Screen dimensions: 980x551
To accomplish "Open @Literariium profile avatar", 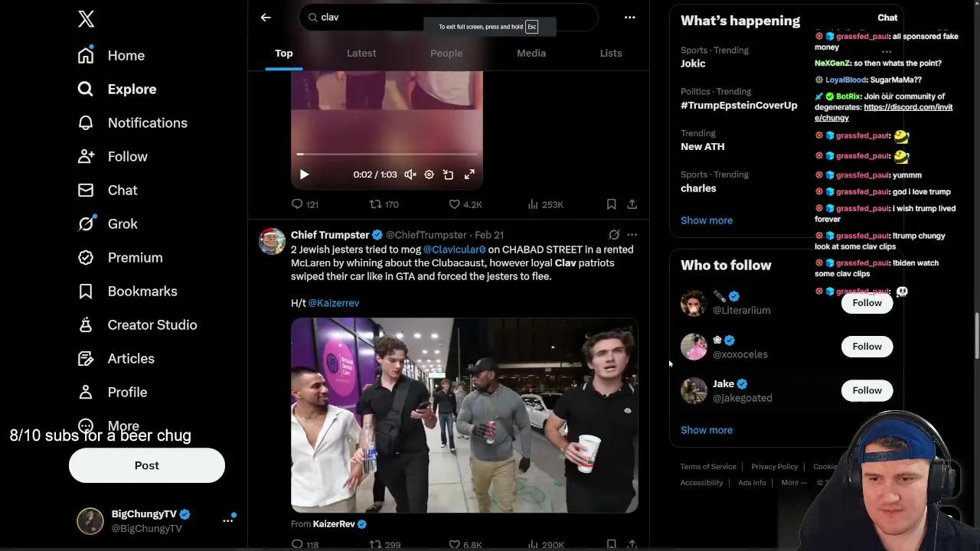I will (694, 303).
